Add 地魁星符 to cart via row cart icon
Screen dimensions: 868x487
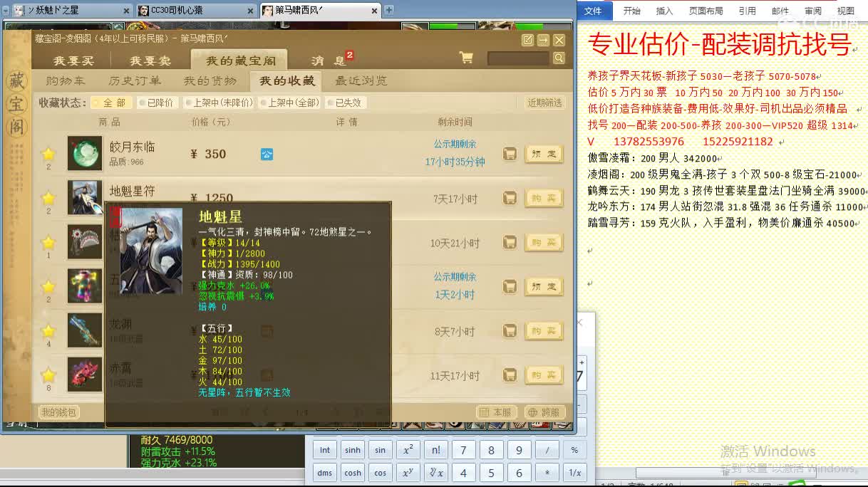pos(510,198)
